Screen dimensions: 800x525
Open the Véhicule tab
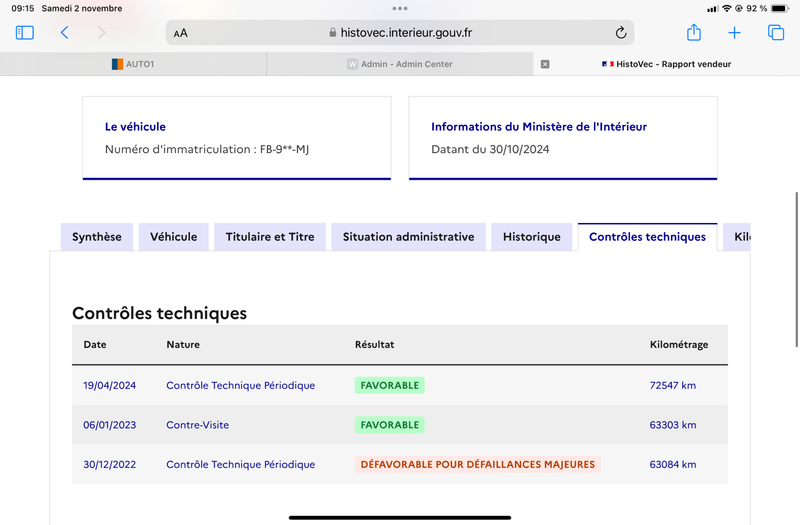pyautogui.click(x=173, y=237)
